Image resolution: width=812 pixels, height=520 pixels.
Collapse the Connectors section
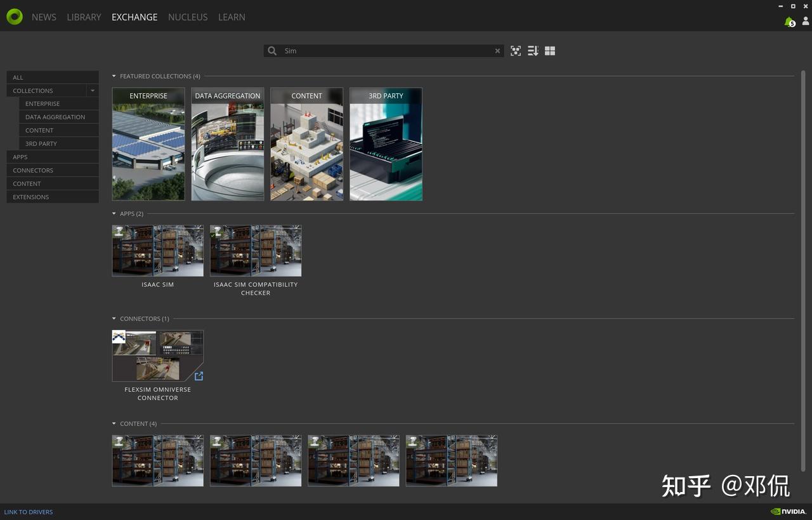(114, 319)
